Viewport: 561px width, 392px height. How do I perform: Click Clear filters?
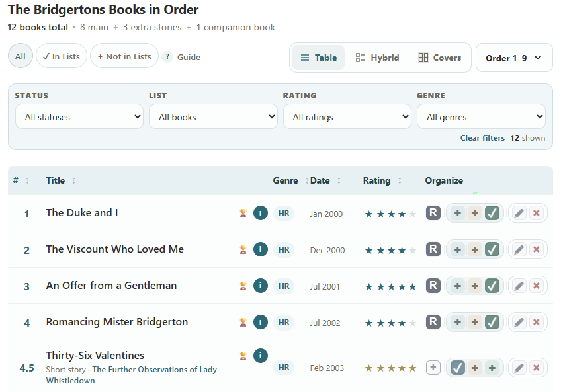482,138
